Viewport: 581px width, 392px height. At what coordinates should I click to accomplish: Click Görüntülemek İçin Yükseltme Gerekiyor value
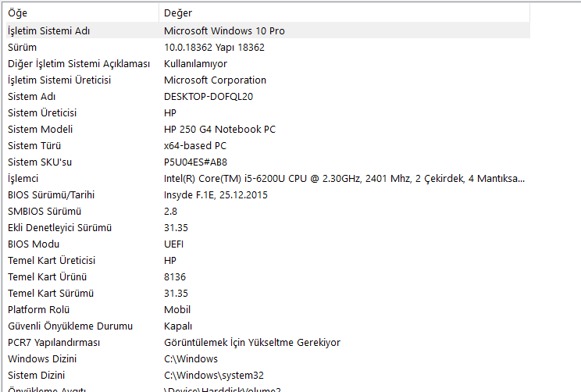pos(252,342)
